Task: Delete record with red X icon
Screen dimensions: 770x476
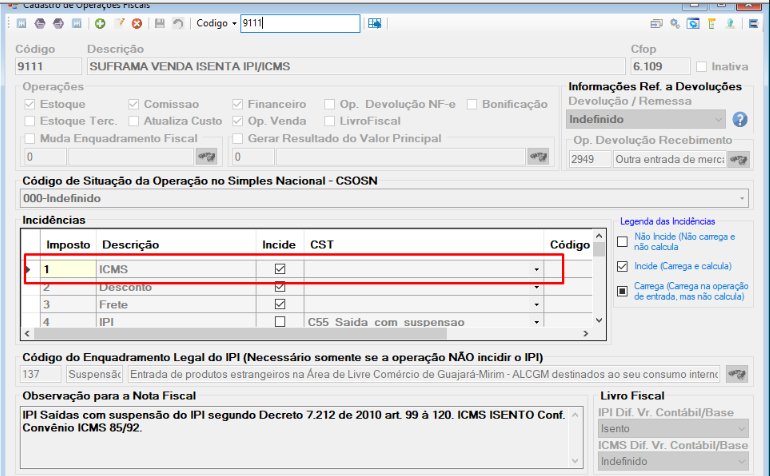Action: [x=137, y=24]
